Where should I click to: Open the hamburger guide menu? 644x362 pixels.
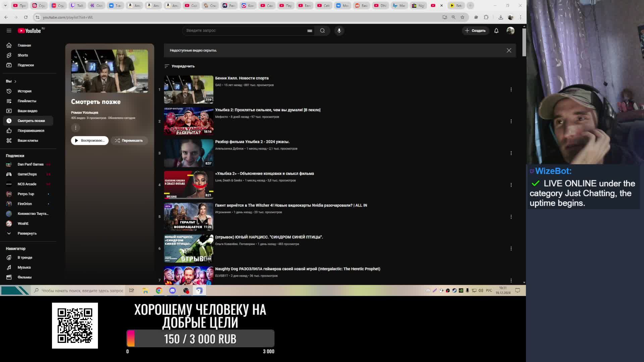[9, 31]
